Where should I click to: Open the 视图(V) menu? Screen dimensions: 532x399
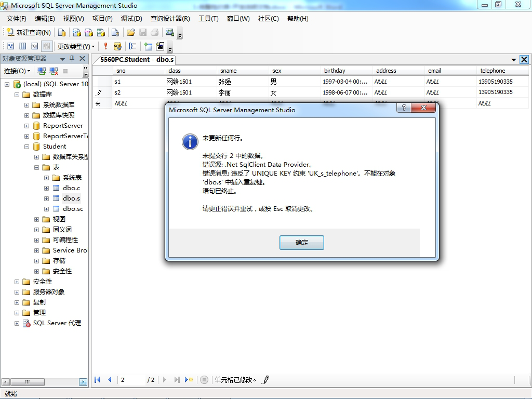[x=73, y=19]
